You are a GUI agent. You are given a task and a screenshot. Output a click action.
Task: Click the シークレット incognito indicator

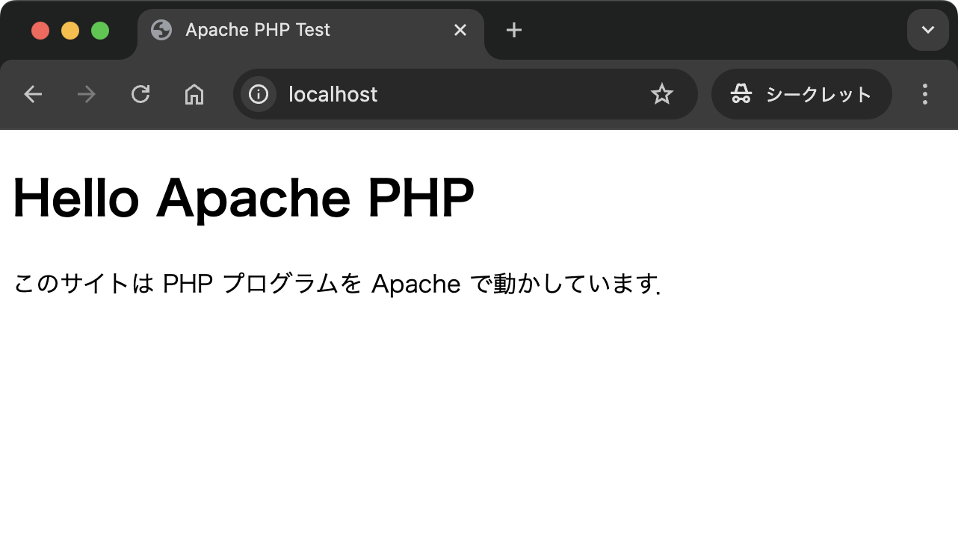[801, 94]
